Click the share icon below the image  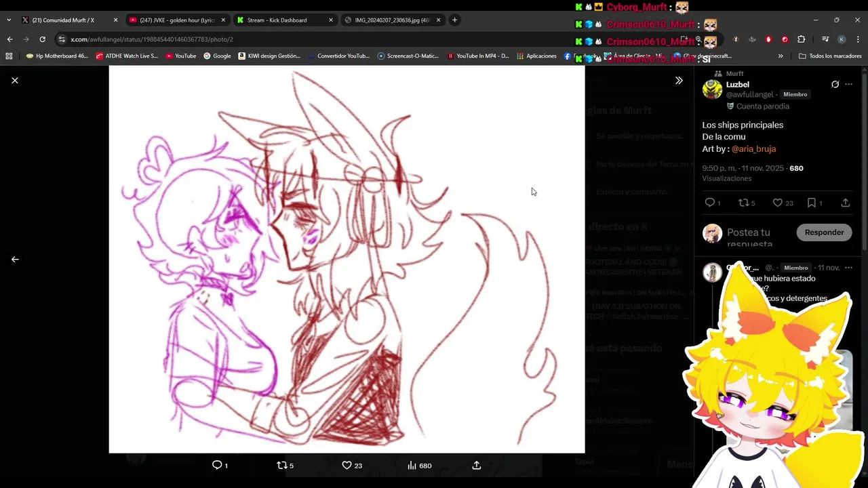pos(477,465)
